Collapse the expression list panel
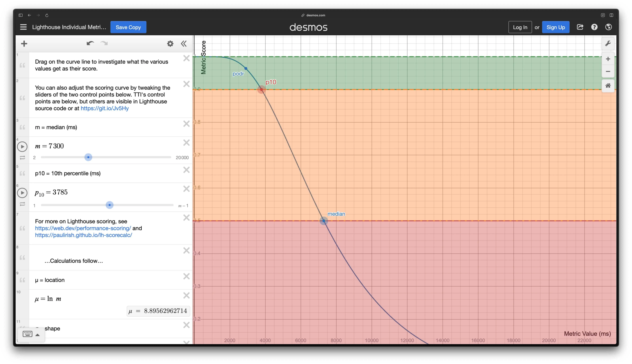Screen dimensions: 632x364 184,44
